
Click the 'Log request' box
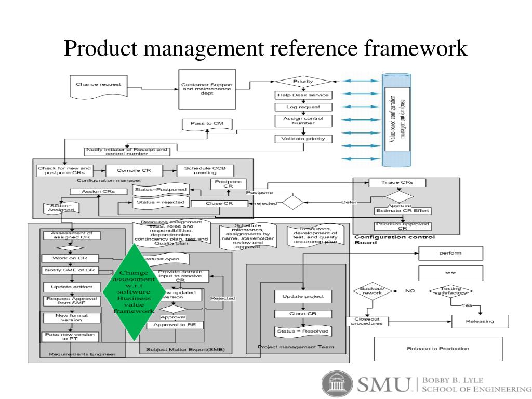(x=303, y=107)
